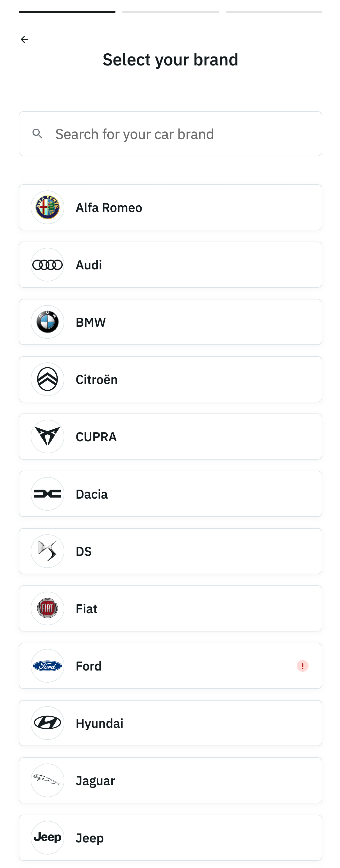This screenshot has height=868, width=340.
Task: Click the back arrow
Action: point(24,39)
